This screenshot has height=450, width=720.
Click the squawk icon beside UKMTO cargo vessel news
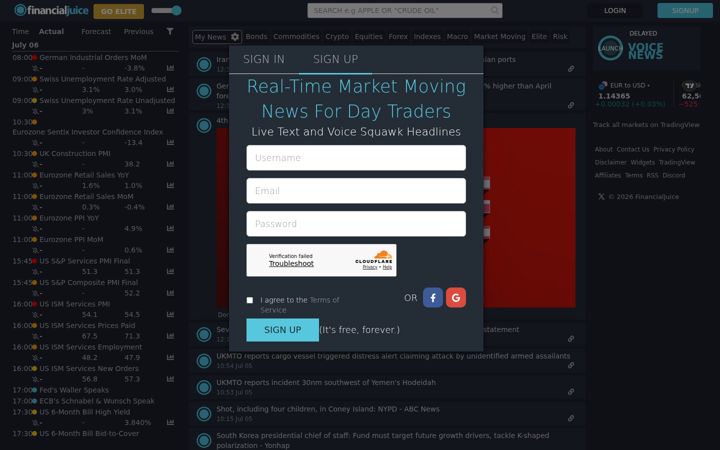tap(204, 361)
